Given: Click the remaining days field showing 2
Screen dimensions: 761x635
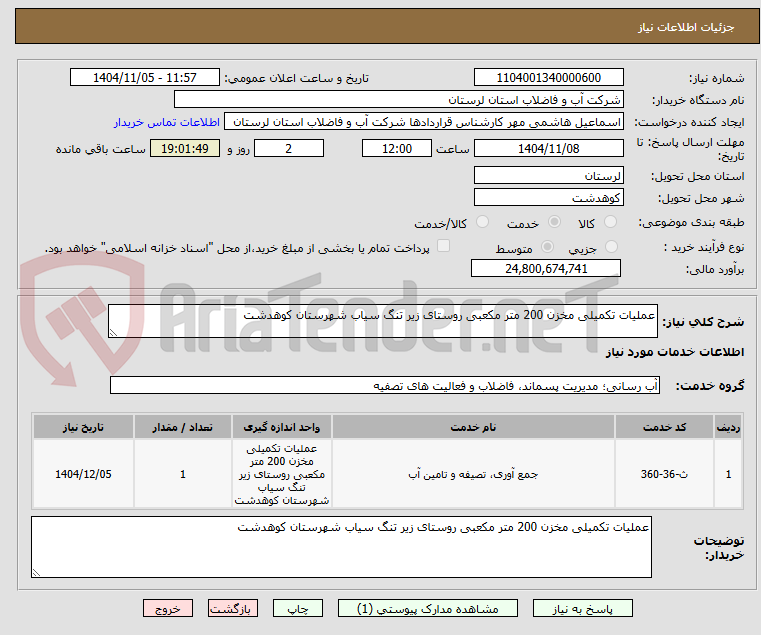Looking at the screenshot, I should pos(289,149).
